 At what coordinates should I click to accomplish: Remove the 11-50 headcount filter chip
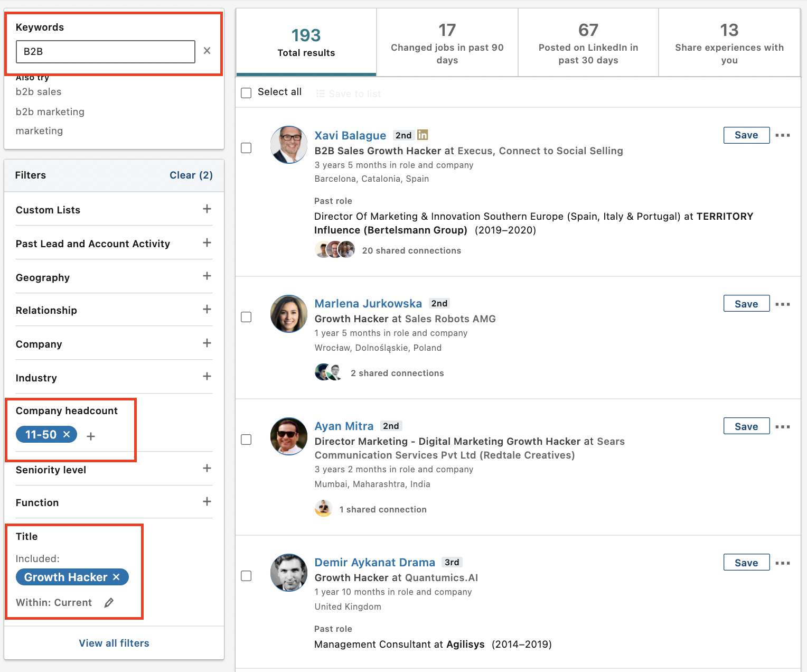click(x=67, y=434)
